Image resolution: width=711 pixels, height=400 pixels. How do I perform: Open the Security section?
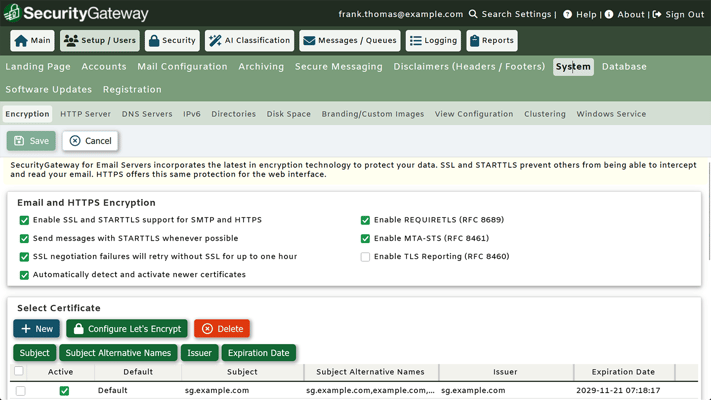click(172, 41)
